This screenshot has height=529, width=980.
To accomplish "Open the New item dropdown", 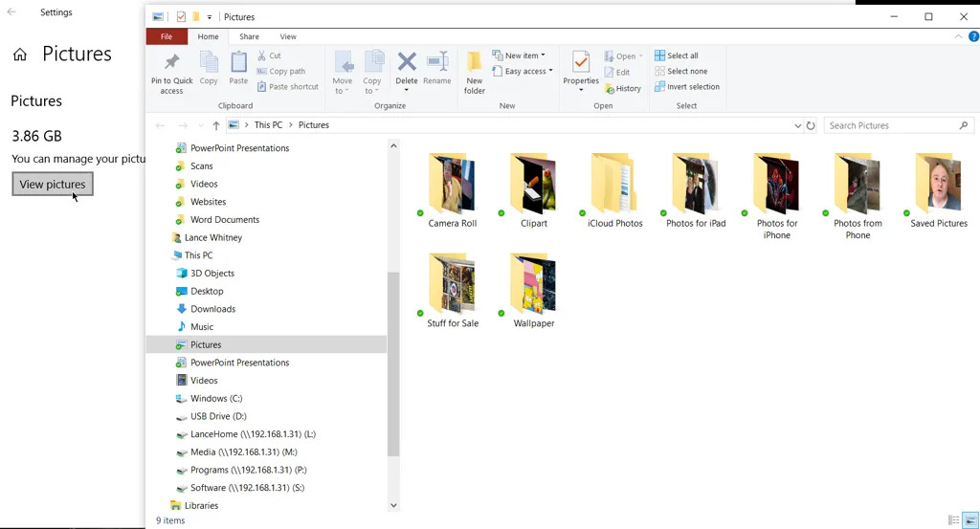I will click(x=519, y=55).
